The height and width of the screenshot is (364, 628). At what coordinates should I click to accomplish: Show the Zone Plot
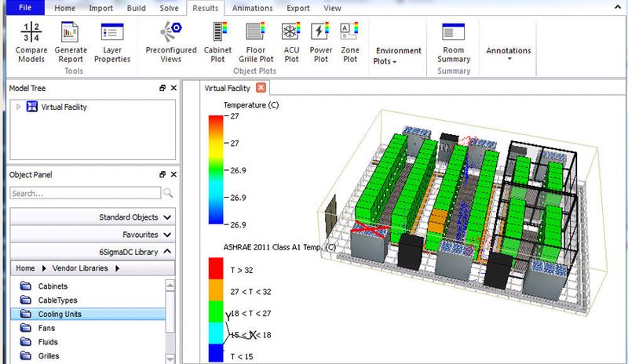point(349,42)
